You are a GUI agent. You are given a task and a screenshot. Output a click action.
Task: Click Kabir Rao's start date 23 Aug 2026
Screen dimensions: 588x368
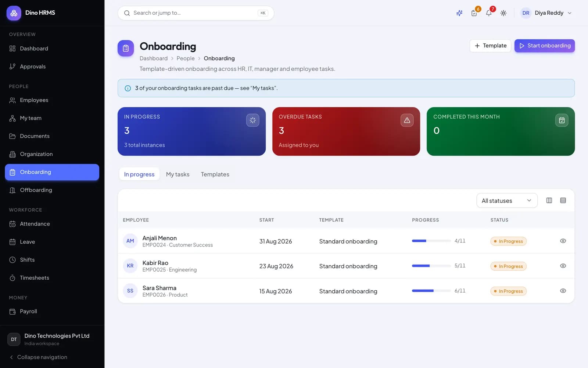pyautogui.click(x=276, y=266)
